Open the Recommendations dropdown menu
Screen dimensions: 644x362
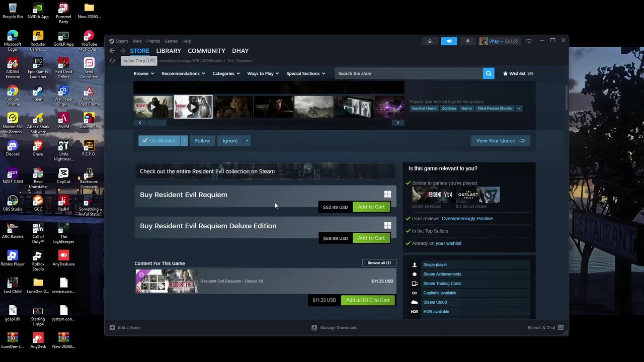183,73
